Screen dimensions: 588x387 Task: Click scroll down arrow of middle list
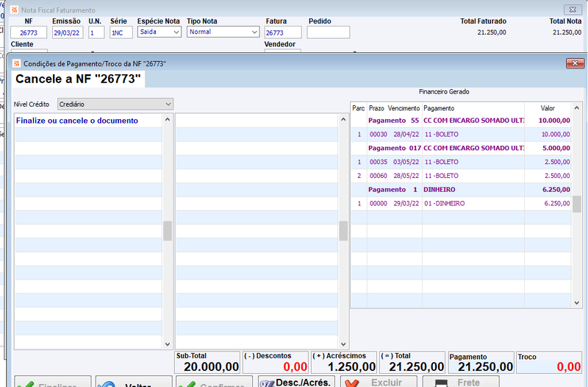(343, 344)
